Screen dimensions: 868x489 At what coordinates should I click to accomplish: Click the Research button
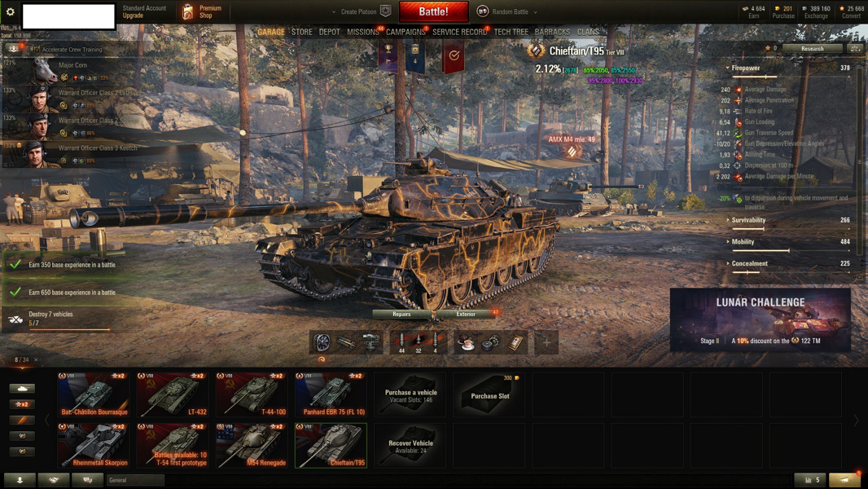coord(812,49)
